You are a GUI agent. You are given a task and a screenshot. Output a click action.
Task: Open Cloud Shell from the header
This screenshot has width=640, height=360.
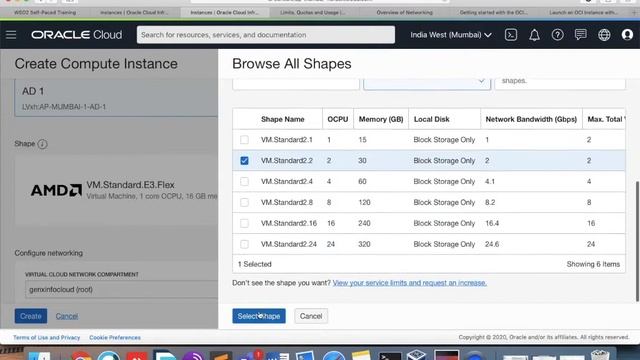pos(511,35)
